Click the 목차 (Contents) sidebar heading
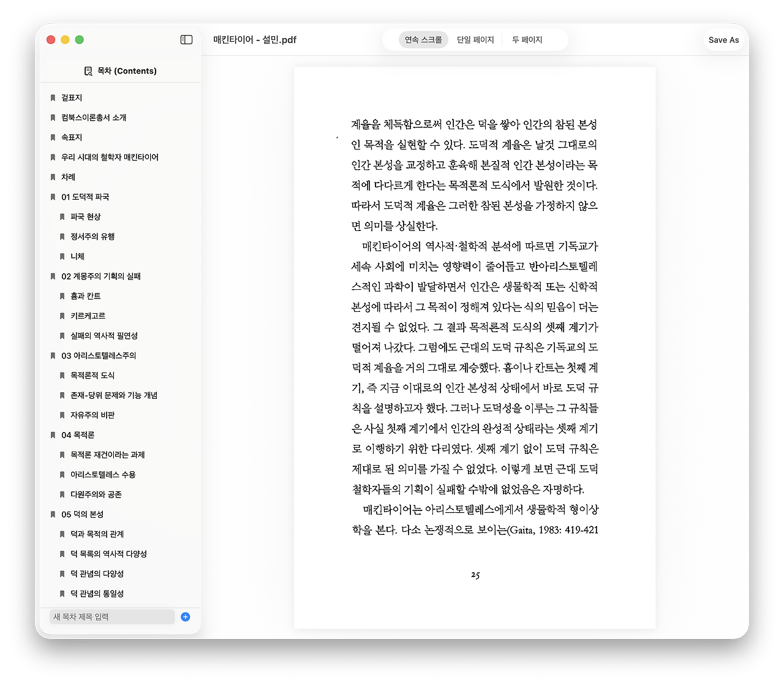 127,71
